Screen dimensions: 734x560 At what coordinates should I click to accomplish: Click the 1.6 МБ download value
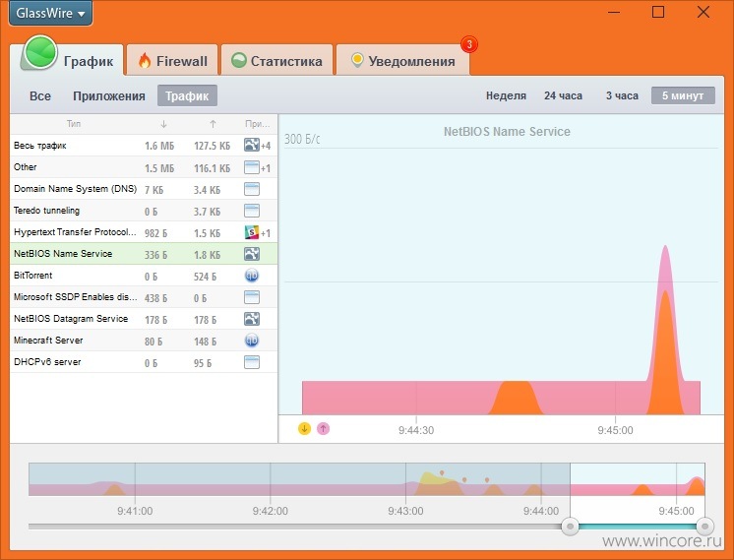pos(159,146)
